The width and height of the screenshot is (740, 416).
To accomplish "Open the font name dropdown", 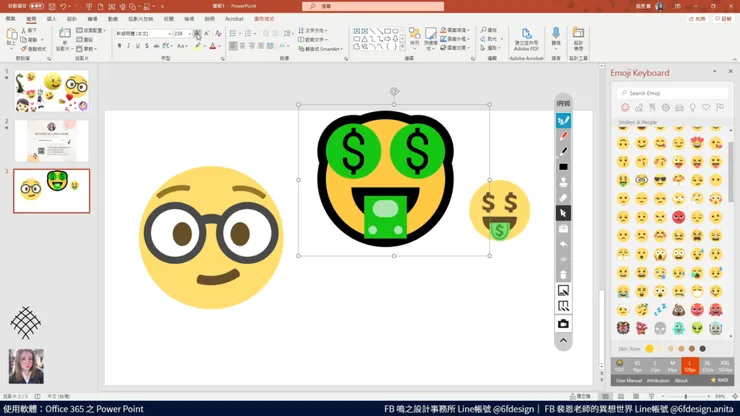I will click(x=169, y=34).
